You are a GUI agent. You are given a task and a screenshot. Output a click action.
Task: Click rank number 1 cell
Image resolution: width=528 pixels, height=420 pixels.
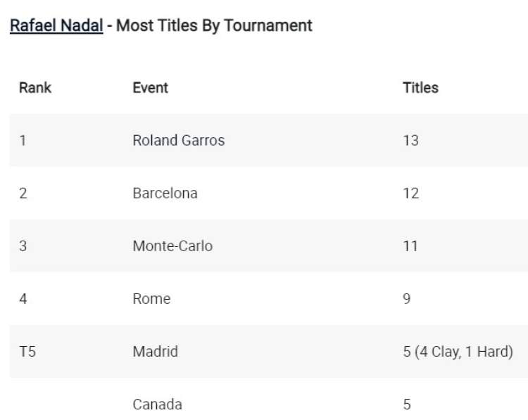[x=23, y=141]
